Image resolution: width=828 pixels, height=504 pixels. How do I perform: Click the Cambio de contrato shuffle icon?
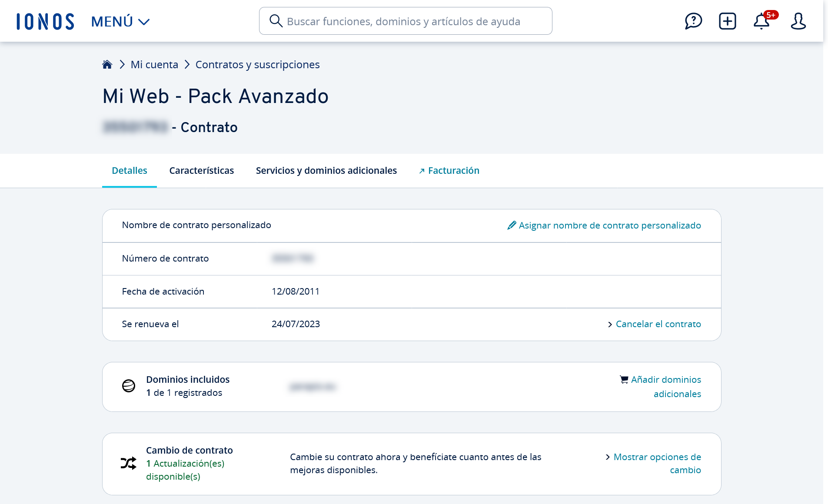click(x=129, y=463)
